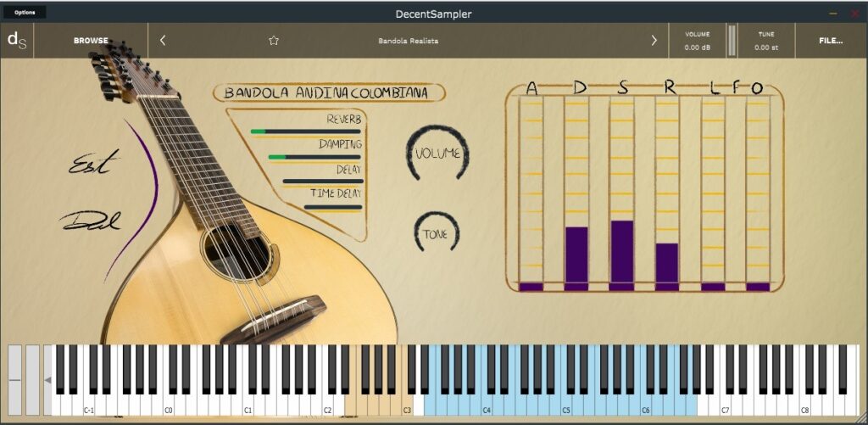
Task: Adjust the Delay slider
Action: [323, 181]
